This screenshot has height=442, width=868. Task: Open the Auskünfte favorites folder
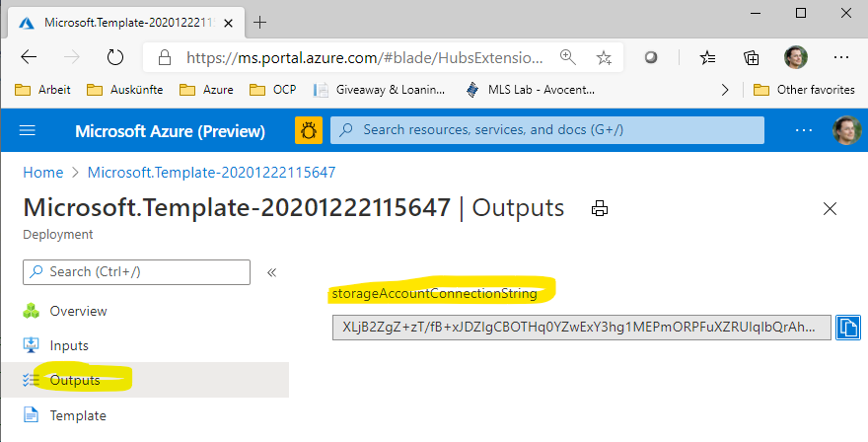(124, 90)
